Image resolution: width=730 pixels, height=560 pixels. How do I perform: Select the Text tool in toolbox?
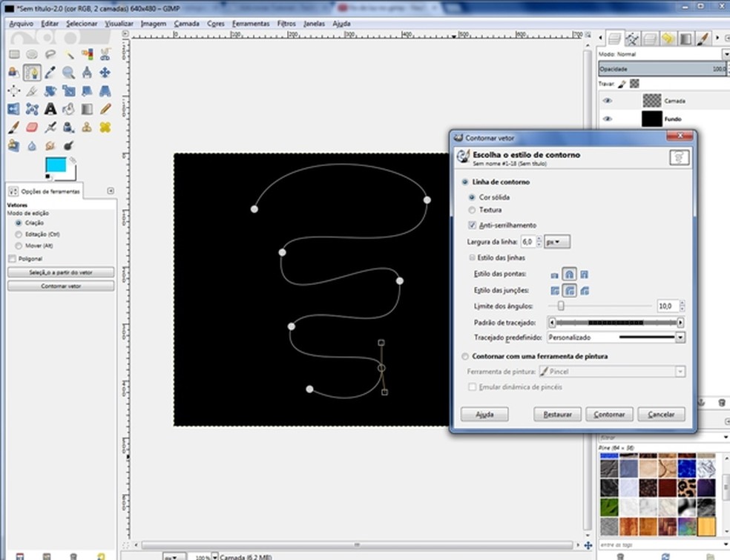(x=50, y=109)
